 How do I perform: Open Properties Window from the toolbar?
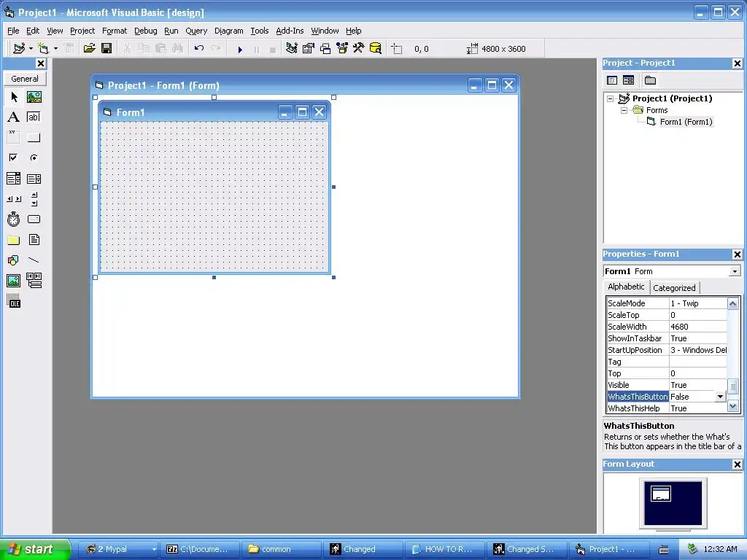(309, 49)
